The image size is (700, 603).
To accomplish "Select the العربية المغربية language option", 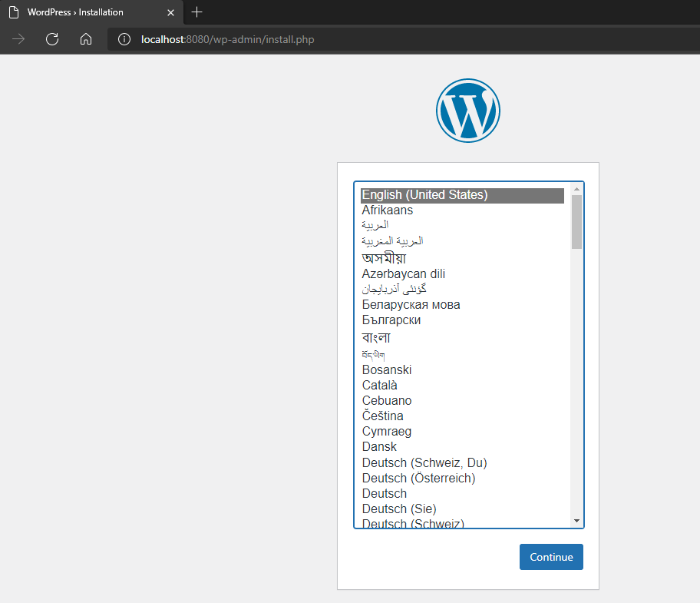I will click(462, 241).
